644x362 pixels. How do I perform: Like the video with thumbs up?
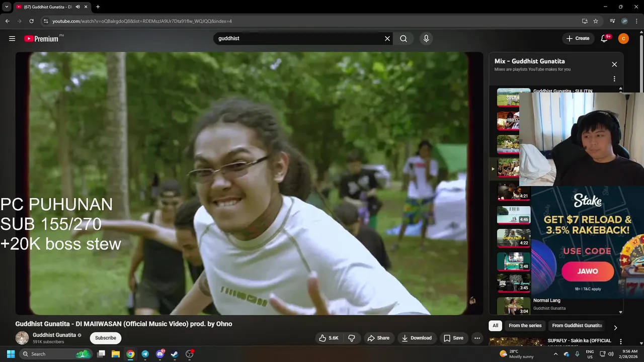329,338
